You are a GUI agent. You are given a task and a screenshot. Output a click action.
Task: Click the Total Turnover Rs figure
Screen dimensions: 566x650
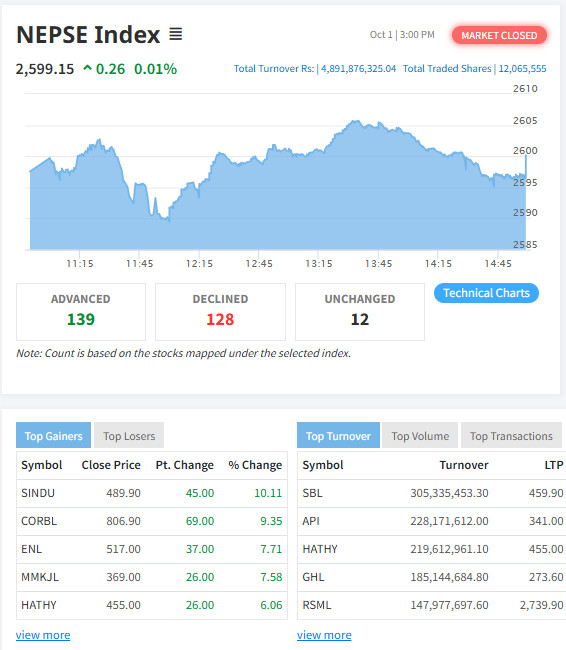click(358, 68)
